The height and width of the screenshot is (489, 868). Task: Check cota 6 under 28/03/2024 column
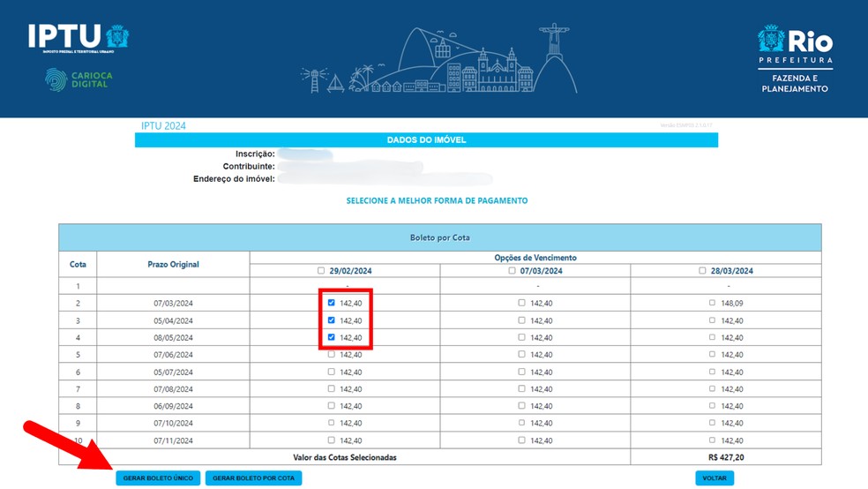(x=712, y=372)
